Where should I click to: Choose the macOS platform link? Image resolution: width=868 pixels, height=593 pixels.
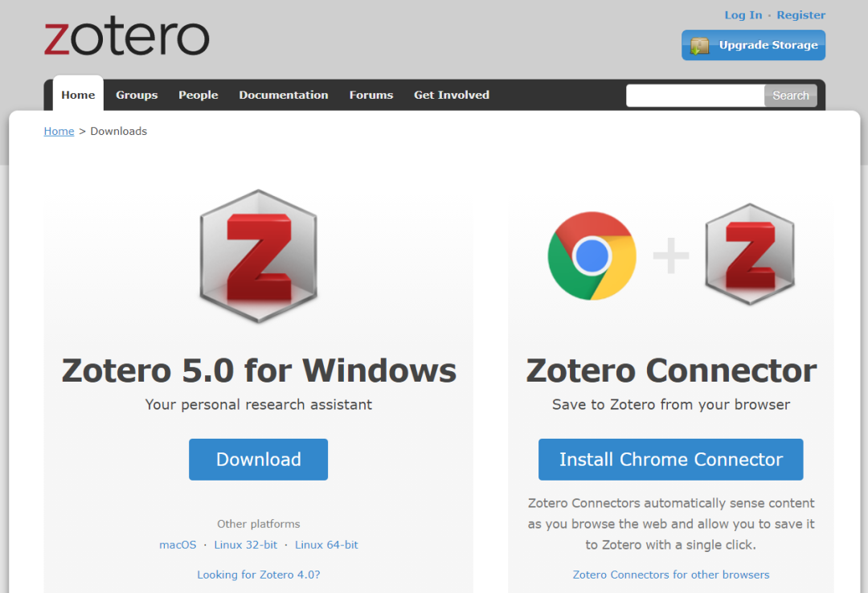point(178,545)
